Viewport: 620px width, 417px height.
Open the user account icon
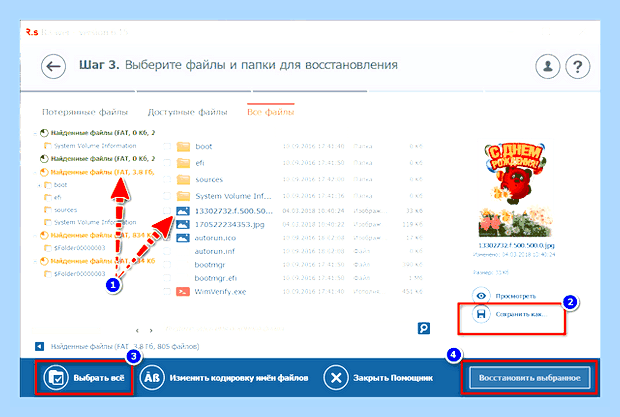click(548, 66)
